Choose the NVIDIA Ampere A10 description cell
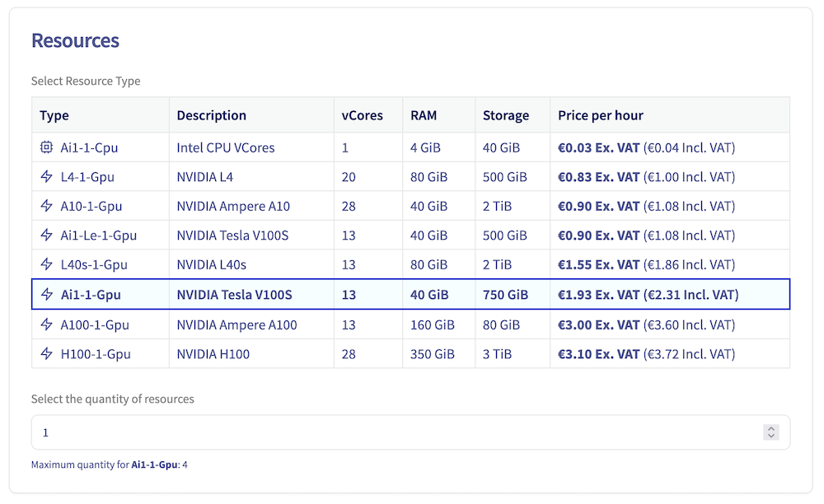Screen dimensions: 824x504 (x=233, y=207)
